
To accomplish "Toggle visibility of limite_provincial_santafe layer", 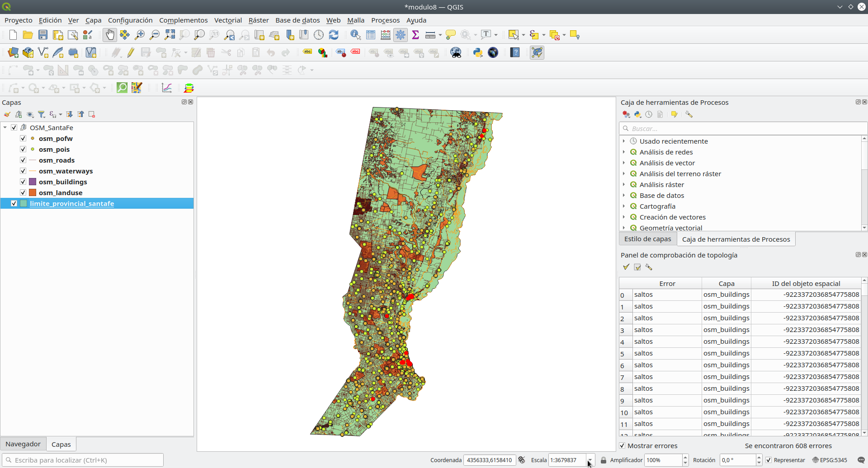I will coord(14,203).
